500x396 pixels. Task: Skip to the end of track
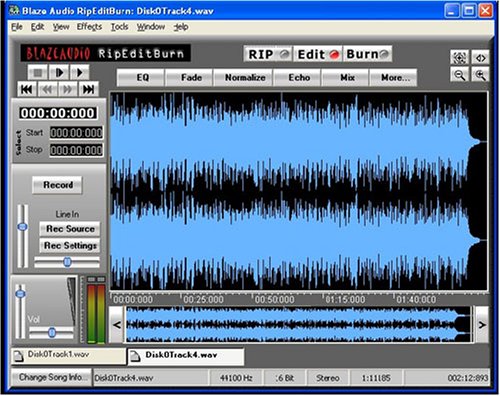coord(88,89)
